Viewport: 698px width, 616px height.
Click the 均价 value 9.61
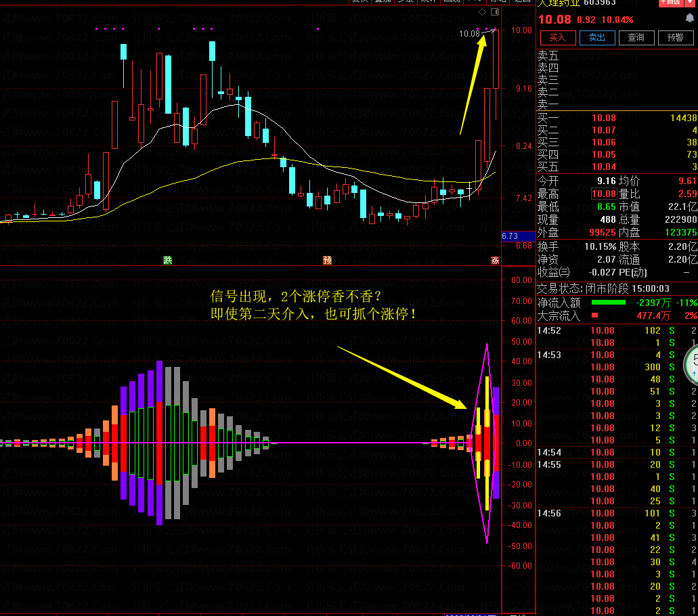[x=687, y=181]
